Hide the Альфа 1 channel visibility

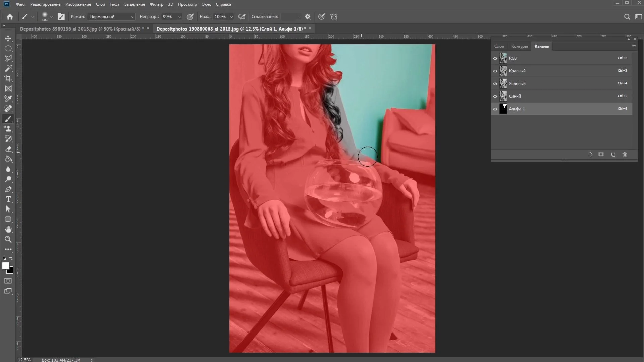pyautogui.click(x=495, y=109)
